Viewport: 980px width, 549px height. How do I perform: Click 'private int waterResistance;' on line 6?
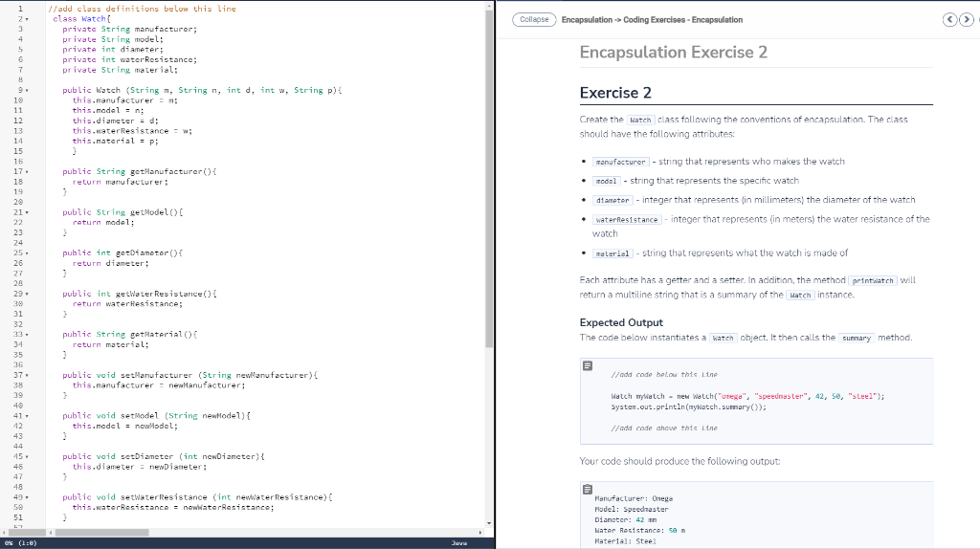(129, 59)
